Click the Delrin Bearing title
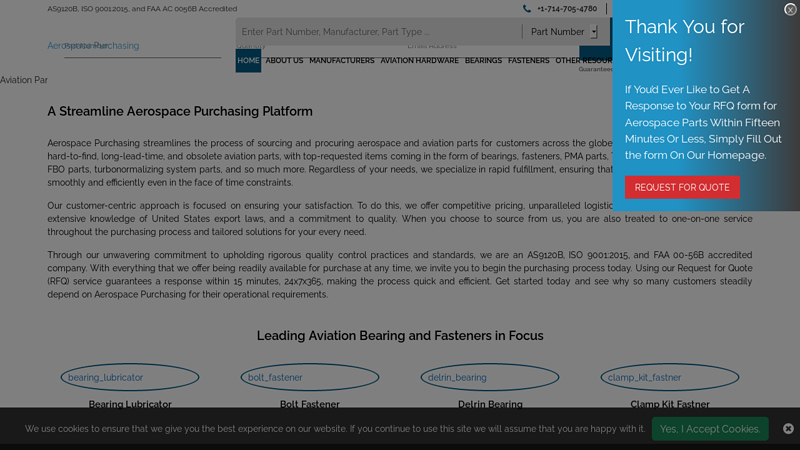This screenshot has width=800, height=450. click(x=490, y=404)
